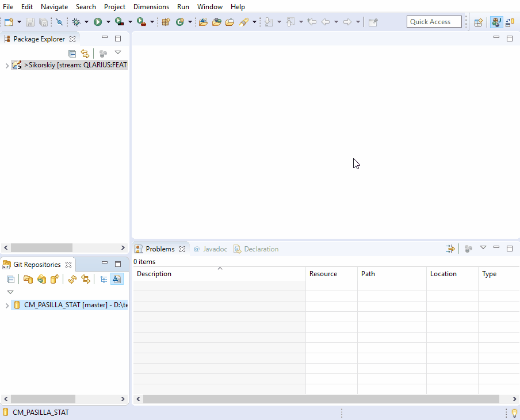This screenshot has height=420, width=520.
Task: Click the Quick Access search field
Action: coord(434,22)
